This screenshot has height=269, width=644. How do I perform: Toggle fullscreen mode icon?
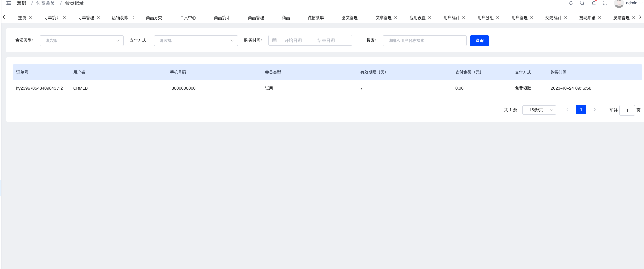[605, 3]
